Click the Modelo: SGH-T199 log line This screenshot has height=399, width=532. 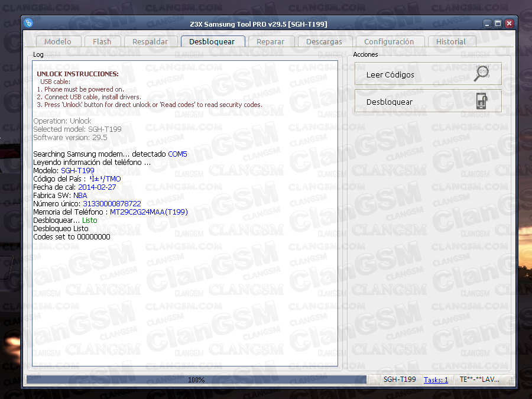(64, 171)
